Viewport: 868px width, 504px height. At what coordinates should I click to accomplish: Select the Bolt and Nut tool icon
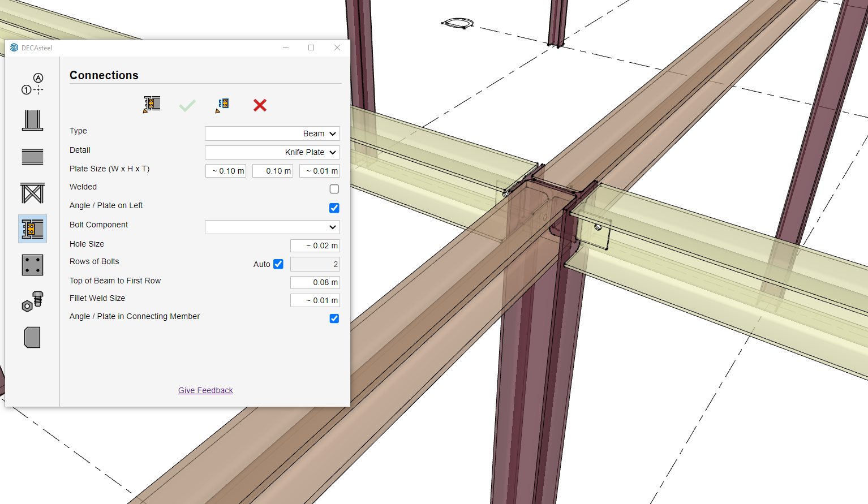tap(32, 301)
